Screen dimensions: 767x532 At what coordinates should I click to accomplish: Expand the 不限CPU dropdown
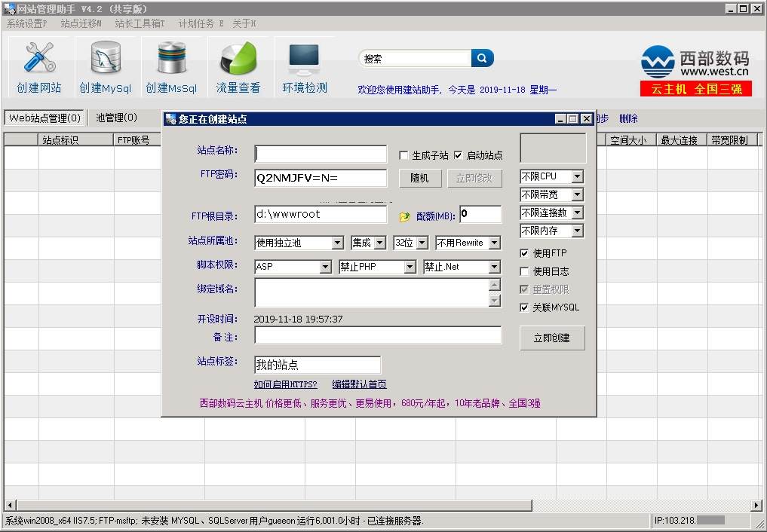pos(577,176)
